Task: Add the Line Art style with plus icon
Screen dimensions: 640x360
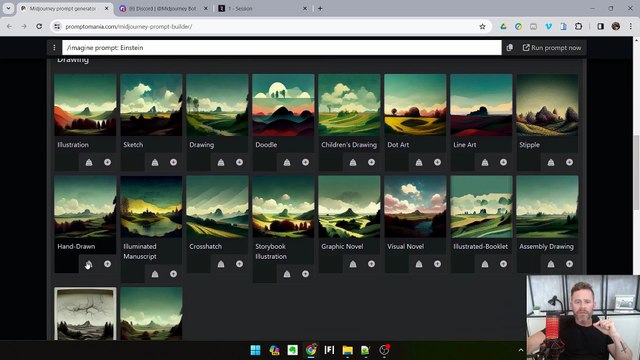Action: pyautogui.click(x=503, y=162)
